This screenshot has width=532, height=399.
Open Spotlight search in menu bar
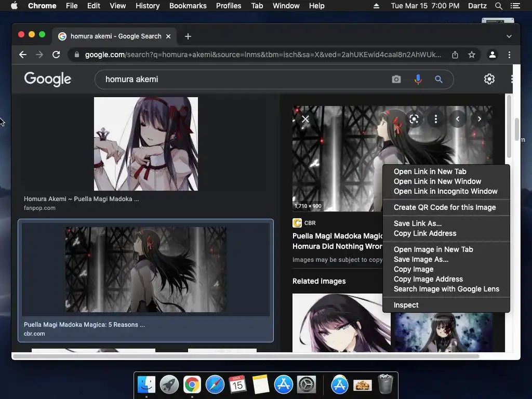tap(498, 6)
